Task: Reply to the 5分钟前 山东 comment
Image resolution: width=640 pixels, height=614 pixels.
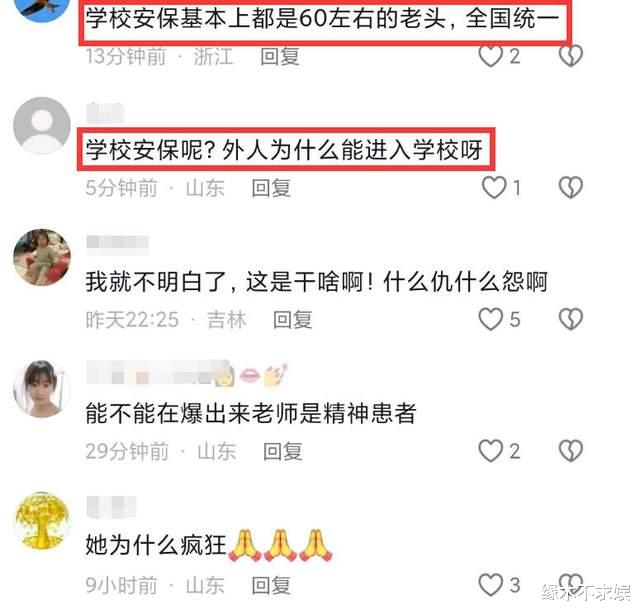Action: click(x=271, y=188)
